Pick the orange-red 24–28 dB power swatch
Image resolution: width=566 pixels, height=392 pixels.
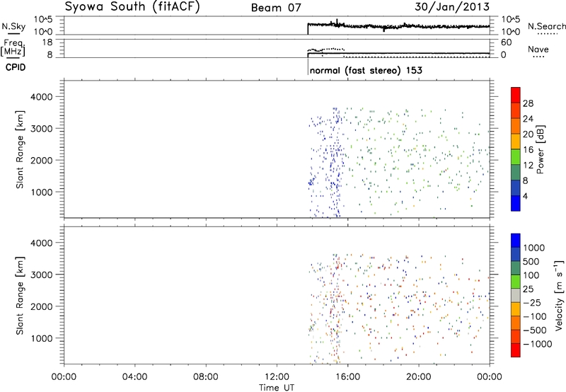pos(516,110)
